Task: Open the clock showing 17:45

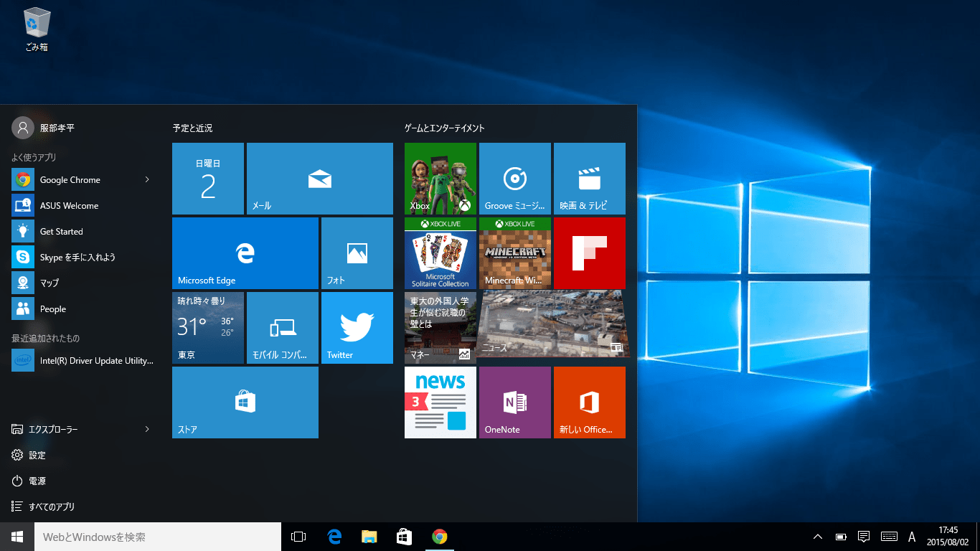Action: tap(948, 537)
